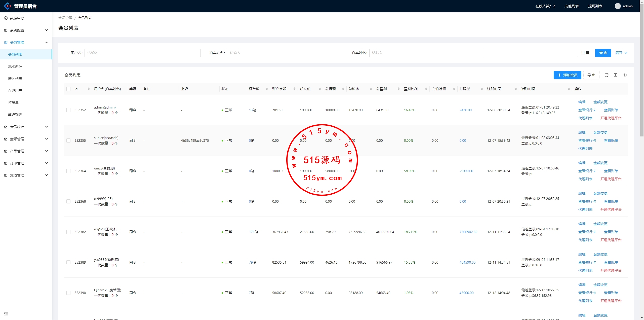
Task: Sort by 账户余额 column arrows
Action: [x=294, y=89]
